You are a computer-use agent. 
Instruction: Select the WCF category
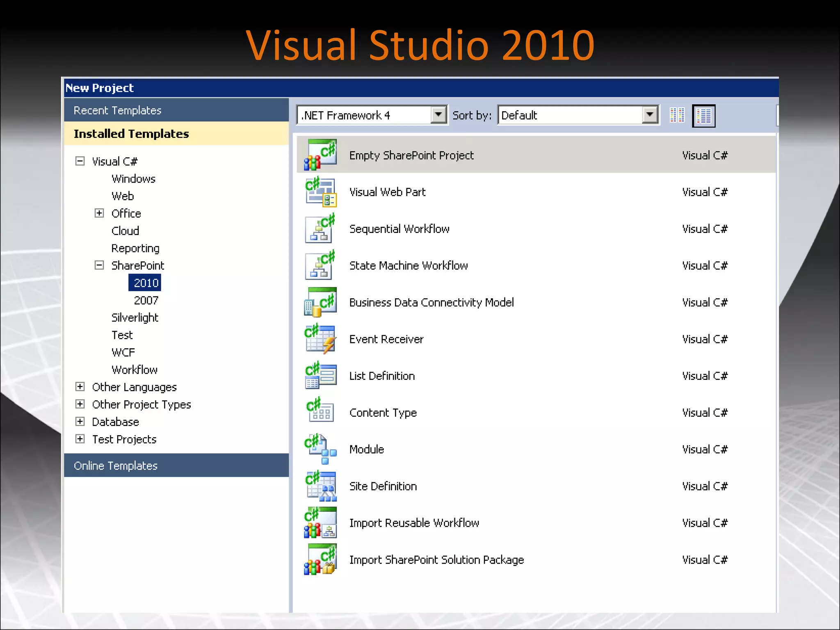pyautogui.click(x=123, y=352)
